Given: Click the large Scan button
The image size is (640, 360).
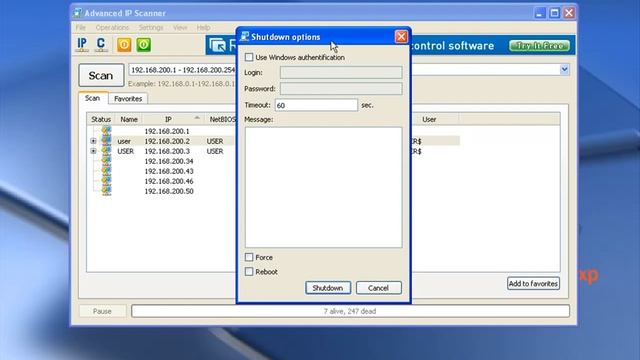Looking at the screenshot, I should (101, 76).
